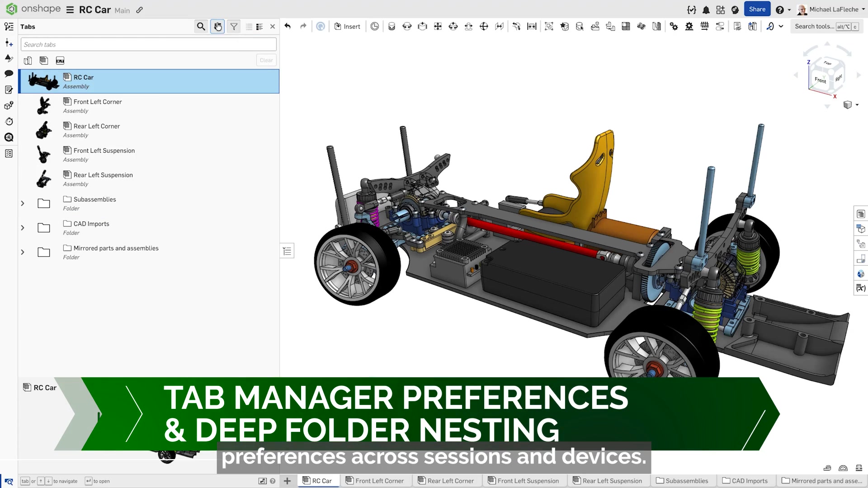Select the Gear relation tool
868x488 pixels.
pos(674,26)
